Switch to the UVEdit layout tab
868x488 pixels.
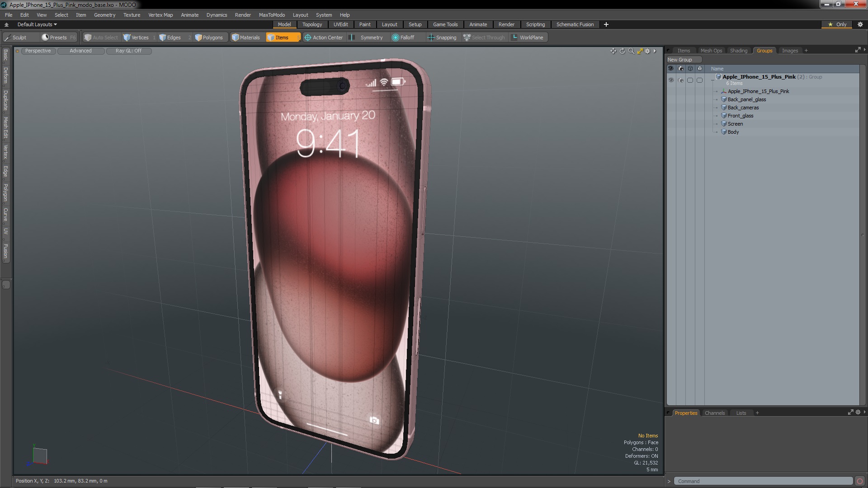pos(340,24)
